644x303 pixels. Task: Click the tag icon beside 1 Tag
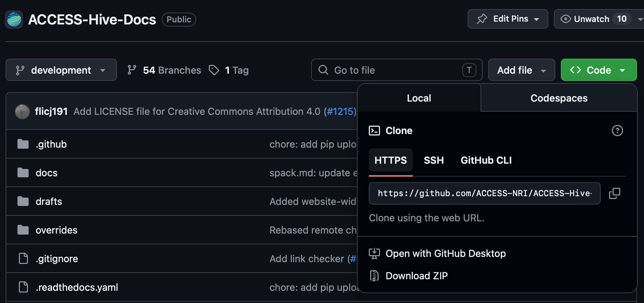[214, 70]
